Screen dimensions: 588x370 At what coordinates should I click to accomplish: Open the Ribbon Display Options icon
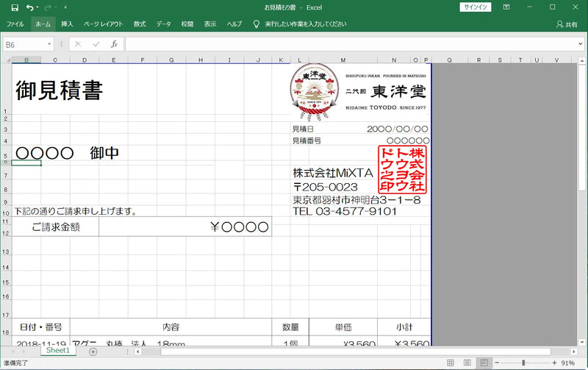point(506,7)
